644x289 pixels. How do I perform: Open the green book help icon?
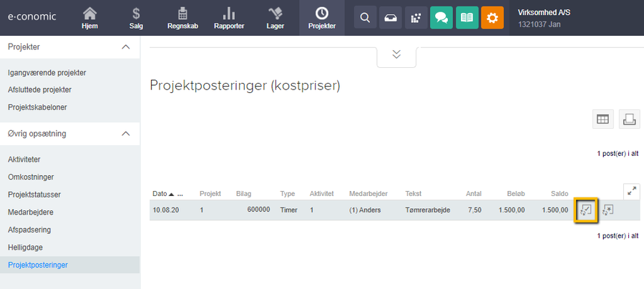tap(467, 18)
